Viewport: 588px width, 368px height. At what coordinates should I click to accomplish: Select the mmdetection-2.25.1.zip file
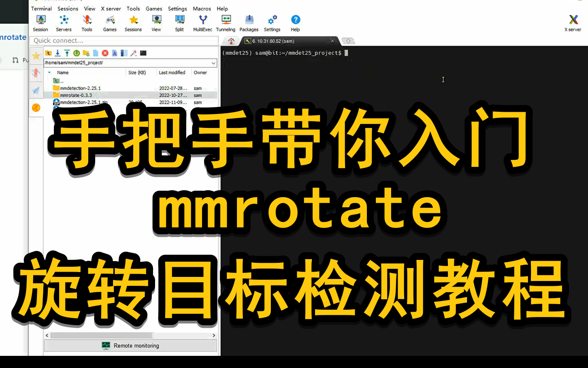[x=130, y=102]
